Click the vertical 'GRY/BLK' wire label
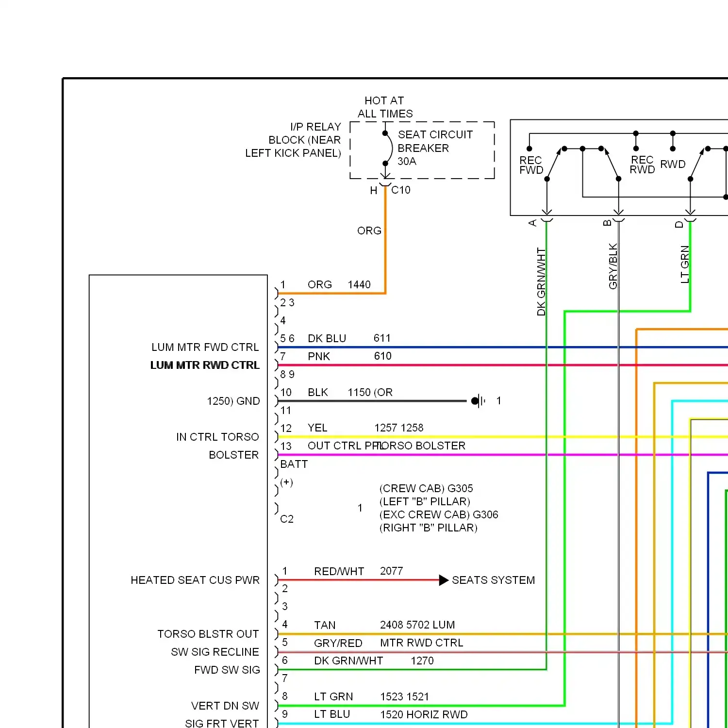Image resolution: width=728 pixels, height=728 pixels. click(613, 266)
